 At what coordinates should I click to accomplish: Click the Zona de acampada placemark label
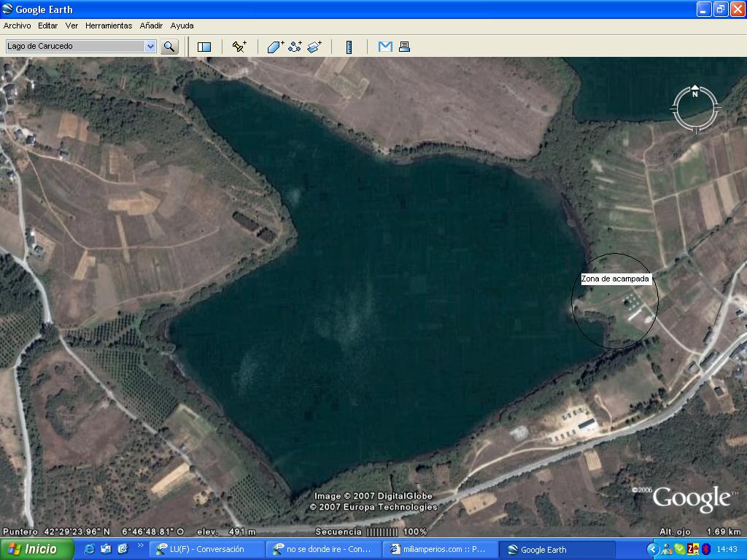615,279
